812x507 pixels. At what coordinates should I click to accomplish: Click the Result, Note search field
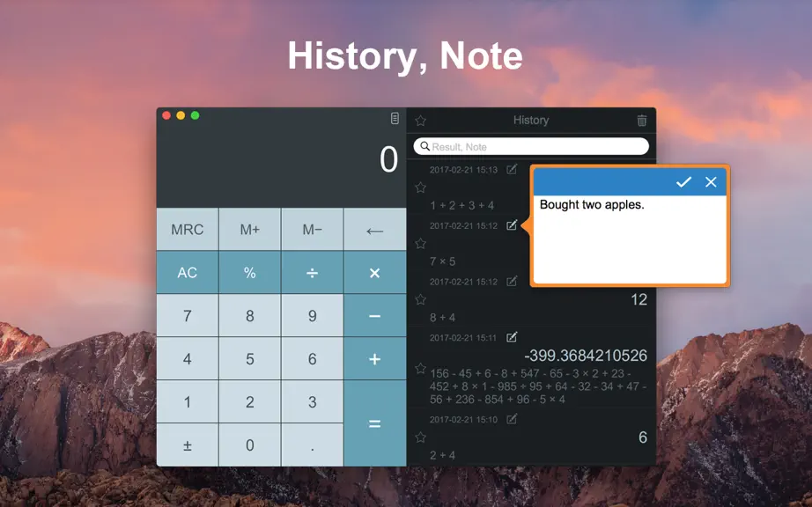click(531, 146)
